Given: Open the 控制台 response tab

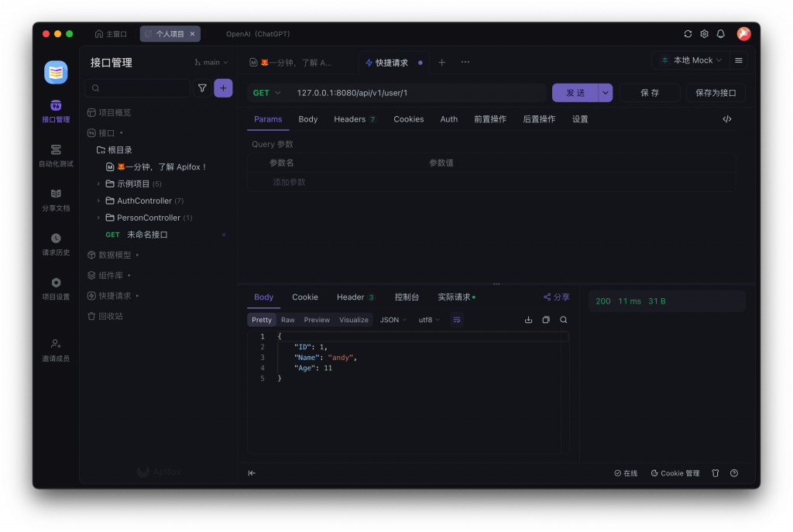Looking at the screenshot, I should click(x=407, y=297).
